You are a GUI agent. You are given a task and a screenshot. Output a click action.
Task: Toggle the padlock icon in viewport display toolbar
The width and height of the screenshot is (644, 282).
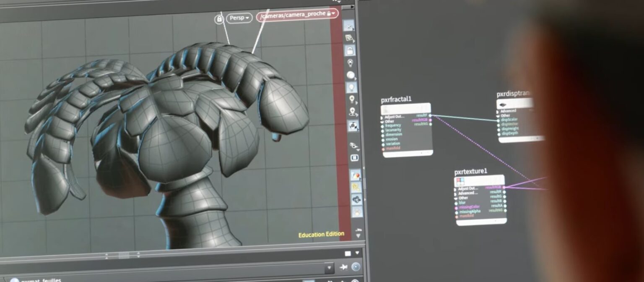coord(350,51)
